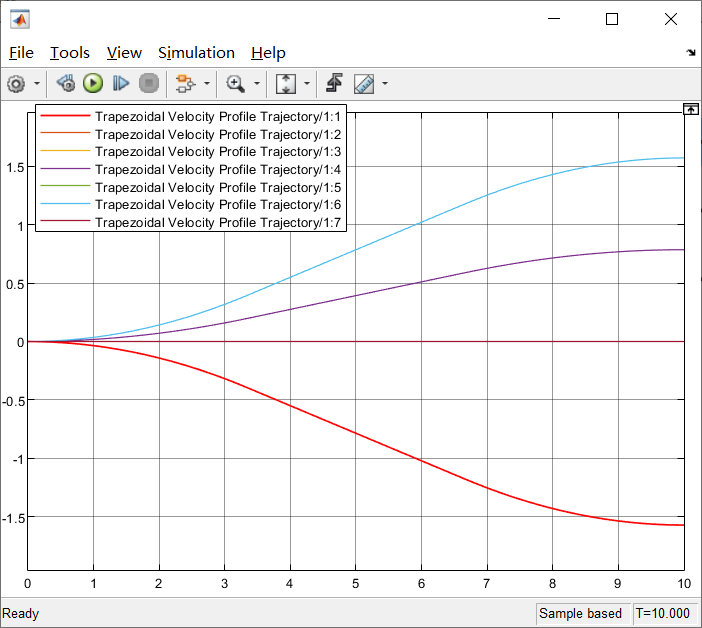This screenshot has height=628, width=702.
Task: Click the maximize axes button at the plot corner
Action: (690, 109)
